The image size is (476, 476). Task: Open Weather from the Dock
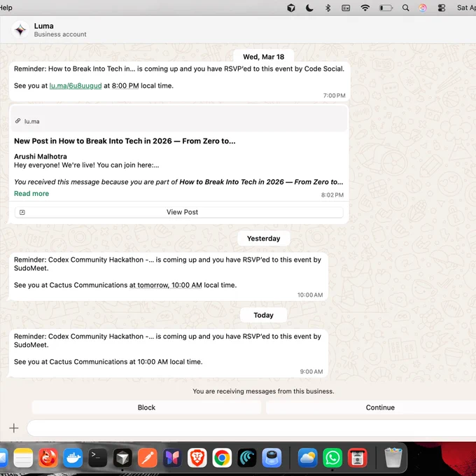307,458
